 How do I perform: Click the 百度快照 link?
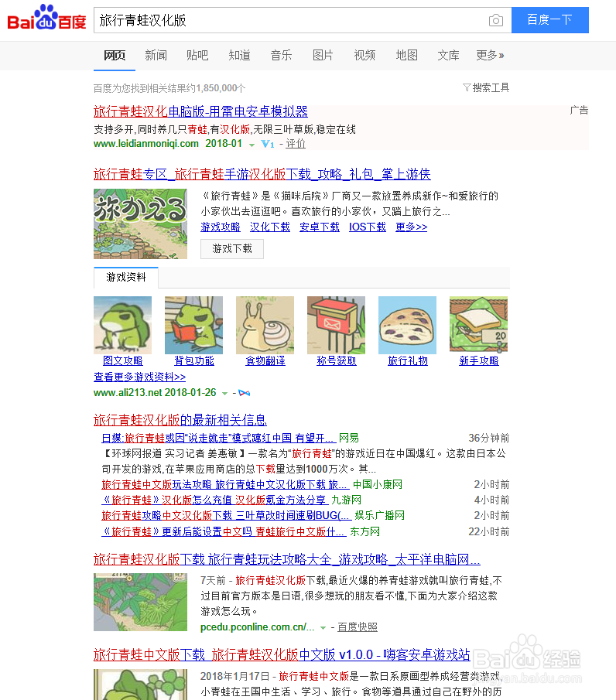358,627
